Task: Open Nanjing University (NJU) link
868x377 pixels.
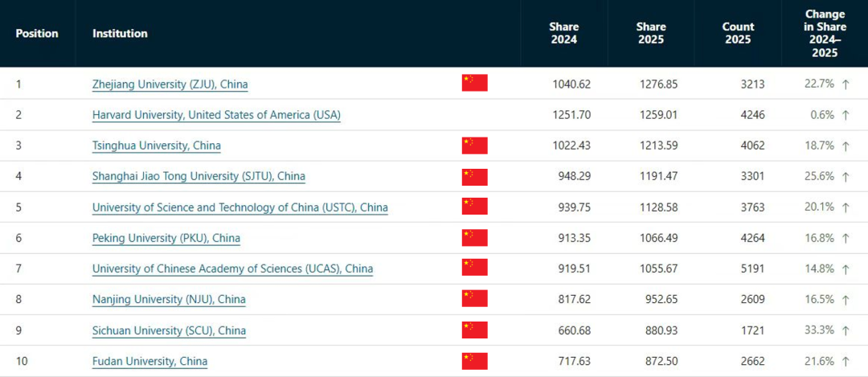Action: pos(169,300)
